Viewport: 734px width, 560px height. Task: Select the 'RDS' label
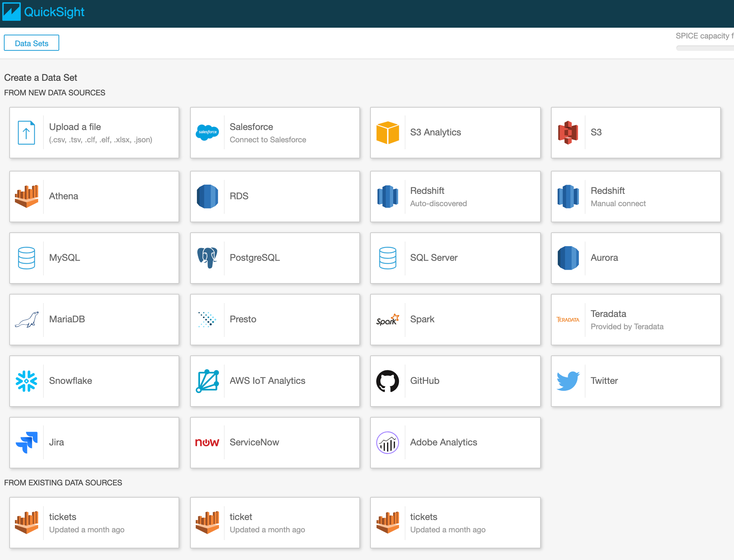pos(239,196)
